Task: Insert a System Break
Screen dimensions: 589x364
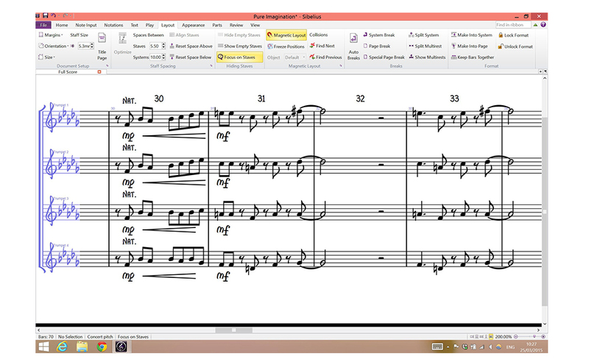Action: (x=379, y=35)
